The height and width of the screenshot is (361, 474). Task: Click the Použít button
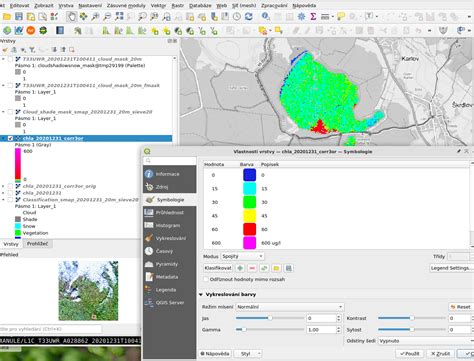point(410,354)
